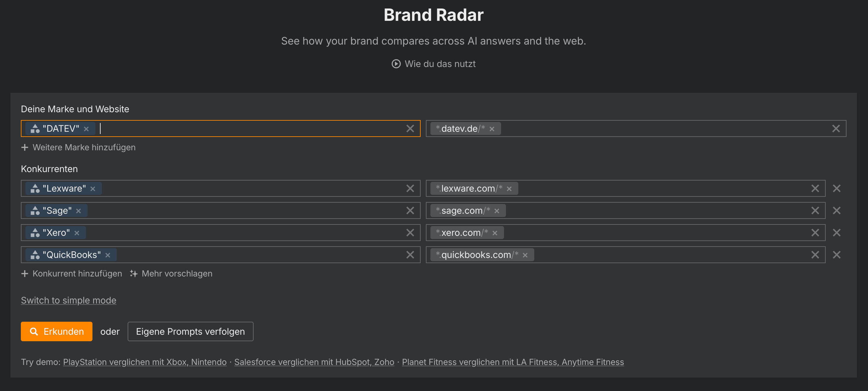Remove the xero.com URL tag
The width and height of the screenshot is (868, 391).
(x=495, y=233)
